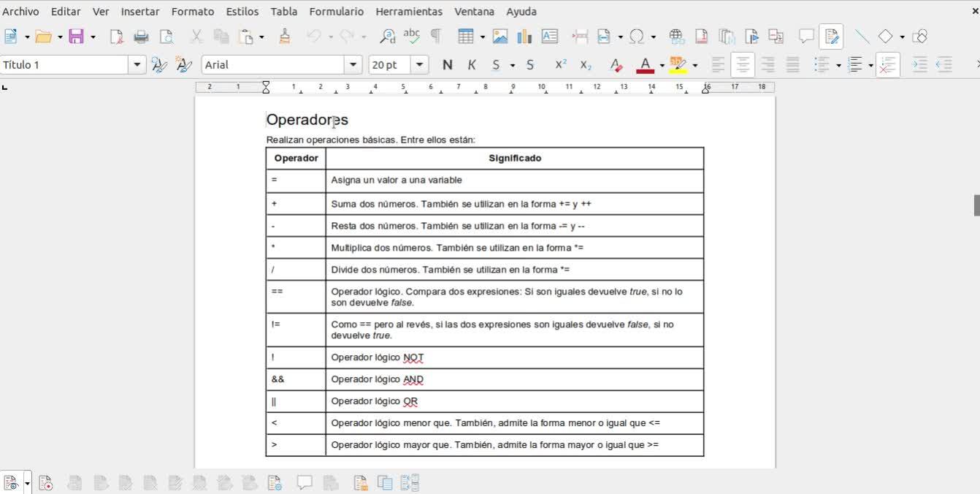Insert a chart from the toolbar
The height and width of the screenshot is (494, 980).
[x=524, y=37]
